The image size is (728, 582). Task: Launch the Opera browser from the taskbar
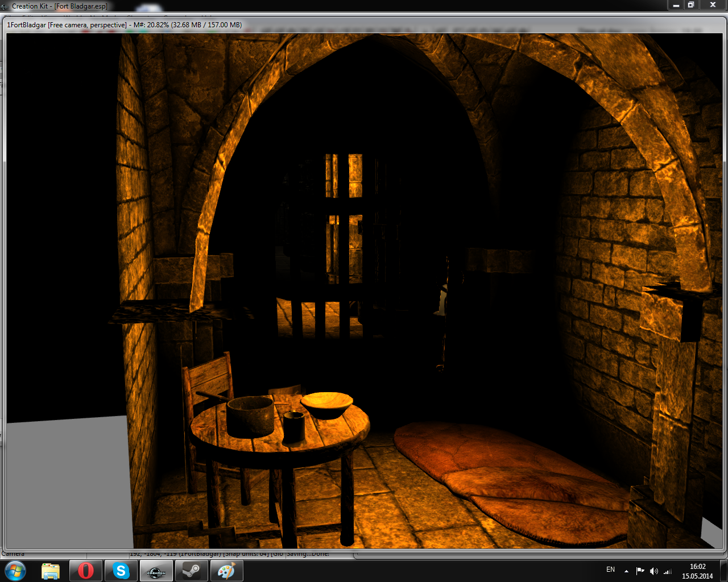tap(86, 571)
